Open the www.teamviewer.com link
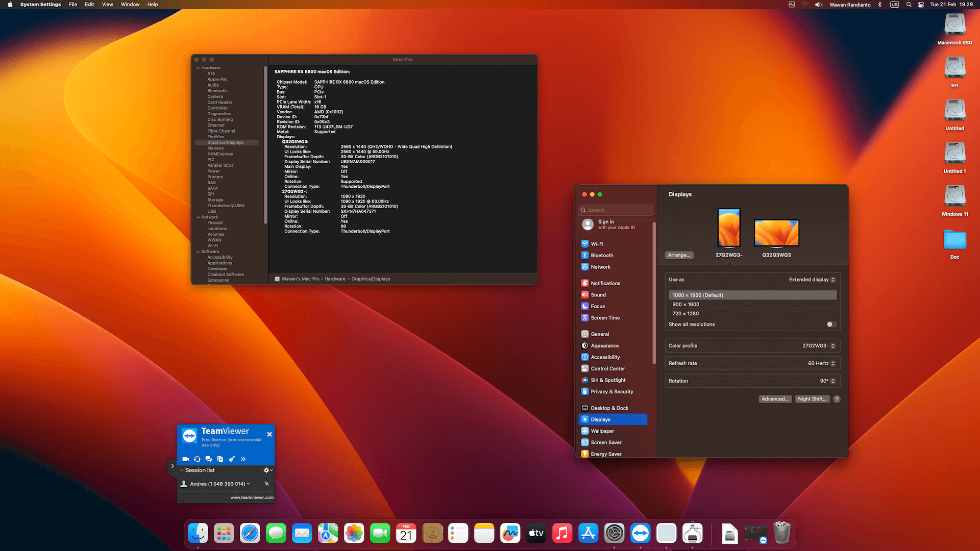The width and height of the screenshot is (980, 551). [x=252, y=497]
